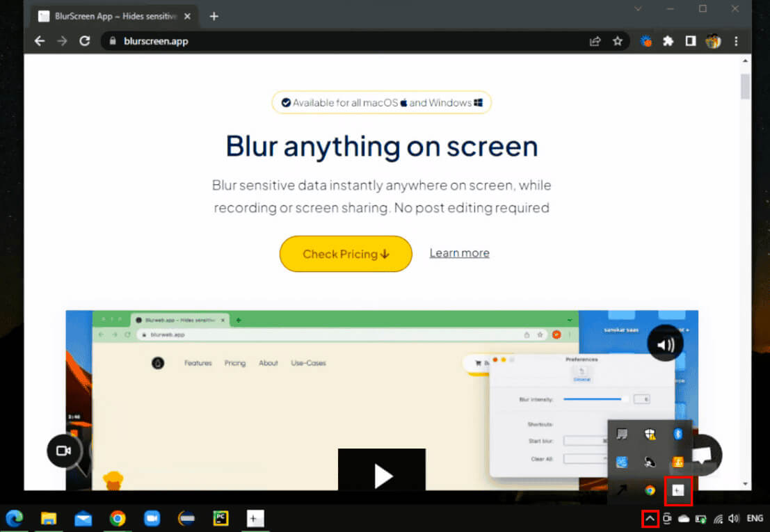770x532 pixels.
Task: Click the blue square tray popup icon
Action: [622, 462]
